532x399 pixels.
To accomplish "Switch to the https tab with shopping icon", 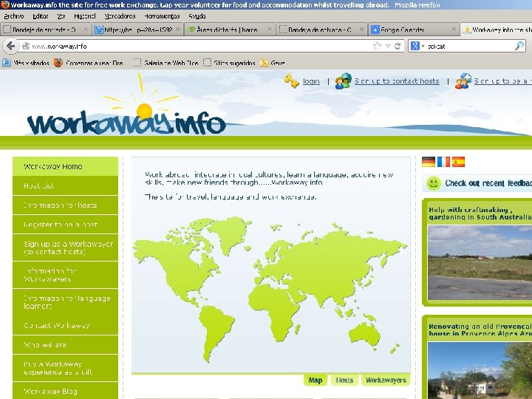I will click(x=136, y=30).
